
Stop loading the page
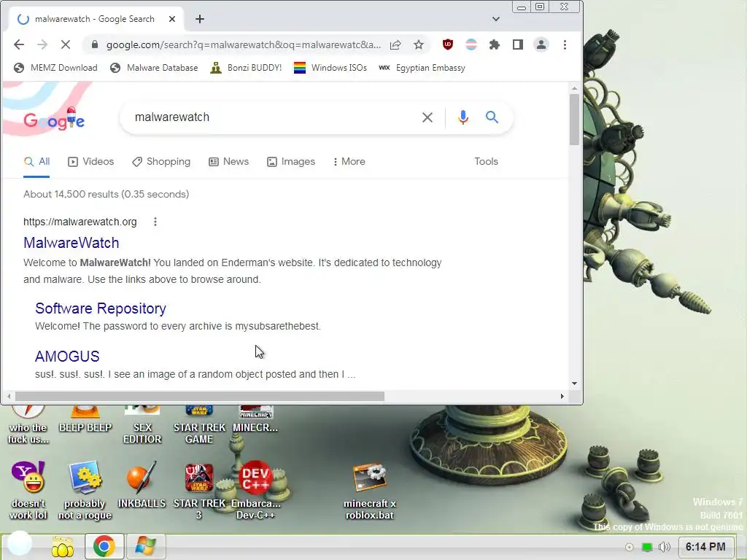[65, 44]
